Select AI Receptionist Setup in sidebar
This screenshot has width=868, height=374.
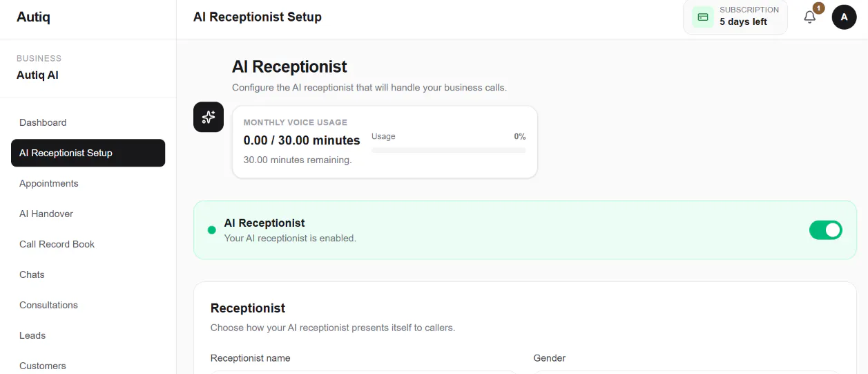pos(88,153)
